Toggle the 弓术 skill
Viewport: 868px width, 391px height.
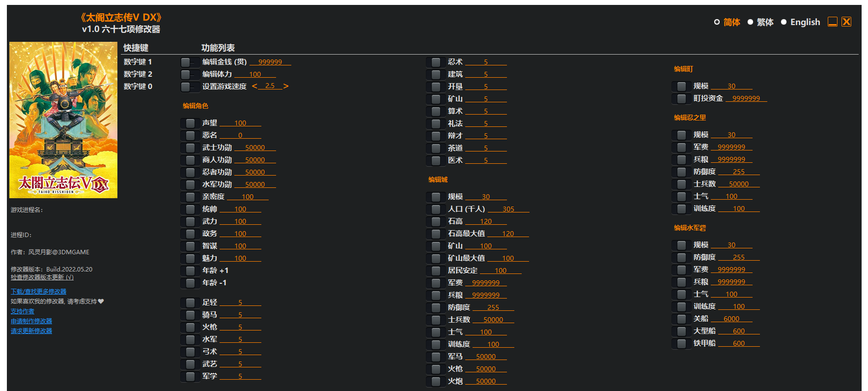tap(189, 352)
